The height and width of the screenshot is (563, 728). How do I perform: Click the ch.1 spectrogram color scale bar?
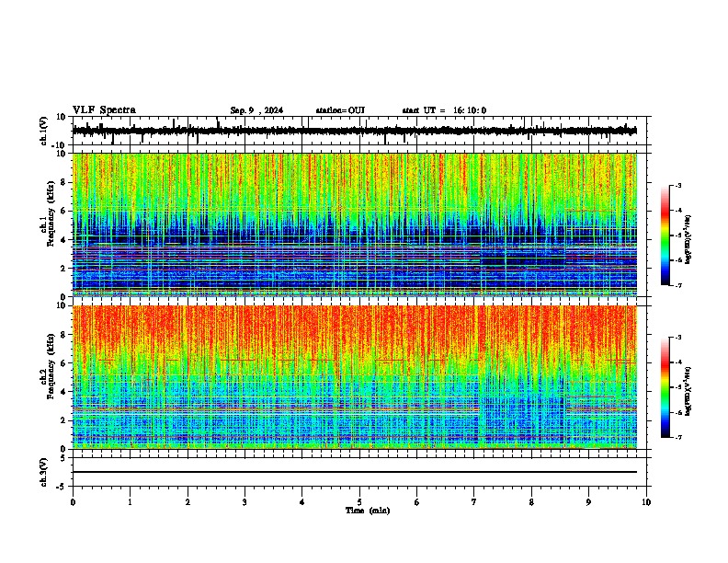point(665,236)
